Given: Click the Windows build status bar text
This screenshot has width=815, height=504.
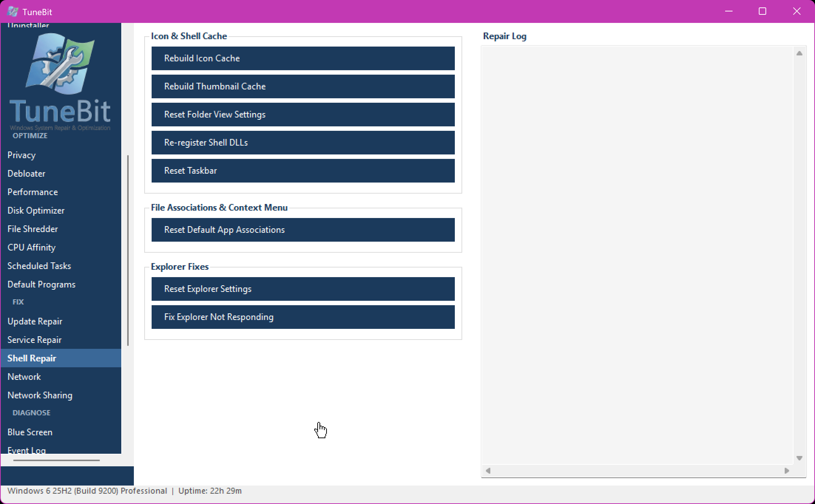Looking at the screenshot, I should coord(87,491).
